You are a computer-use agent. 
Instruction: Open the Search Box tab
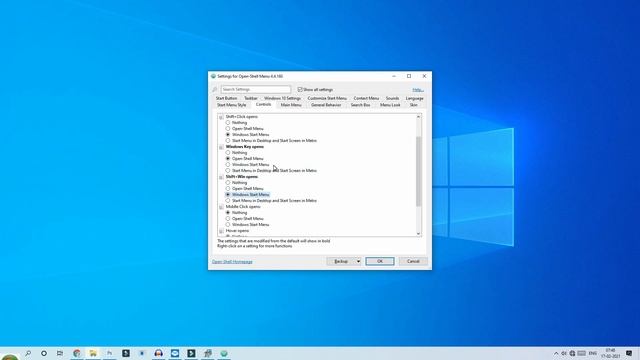point(360,105)
